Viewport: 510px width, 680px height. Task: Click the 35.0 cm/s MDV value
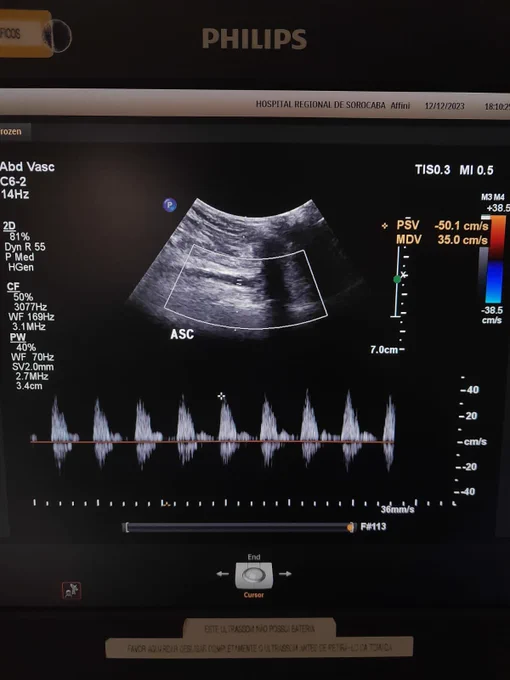[462, 240]
